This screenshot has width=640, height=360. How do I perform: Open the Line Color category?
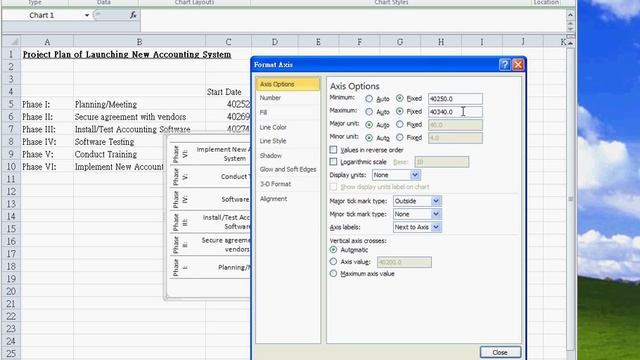(x=288, y=127)
